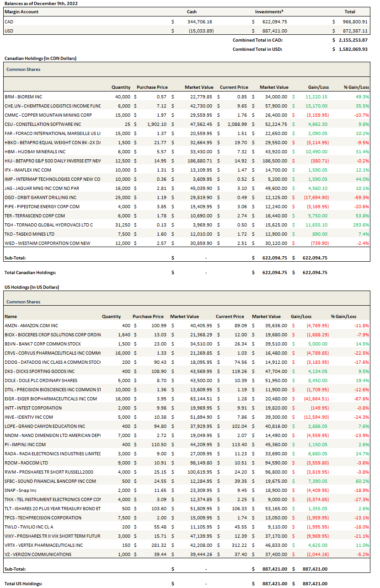
Task: Select the AMZN - AMAZON.COM INC row name
Action: tap(31, 325)
